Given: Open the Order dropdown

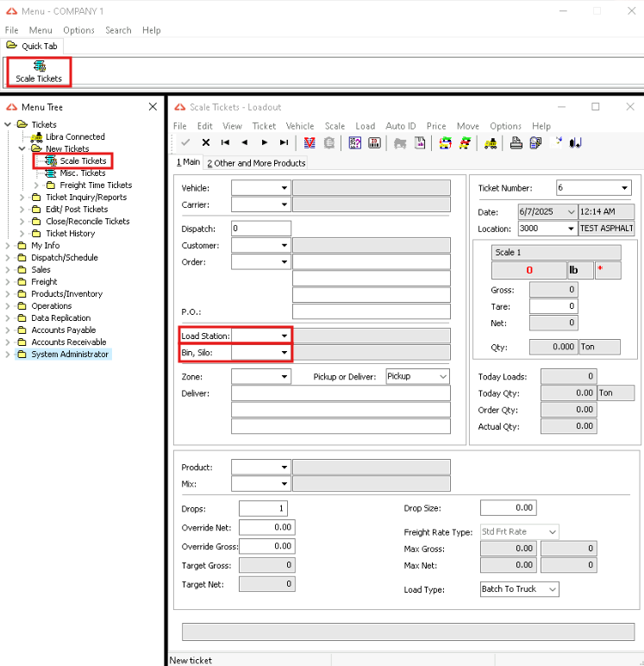Looking at the screenshot, I should pyautogui.click(x=284, y=262).
